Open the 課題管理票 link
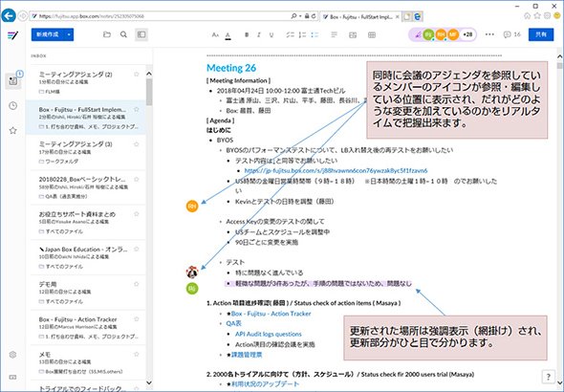Image resolution: width=564 pixels, height=392 pixels. coord(247,355)
